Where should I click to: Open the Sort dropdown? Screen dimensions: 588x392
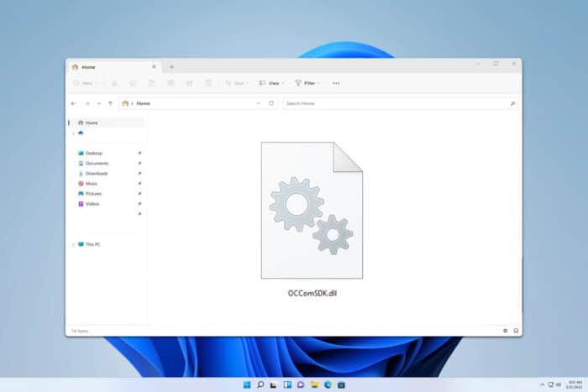(x=236, y=83)
